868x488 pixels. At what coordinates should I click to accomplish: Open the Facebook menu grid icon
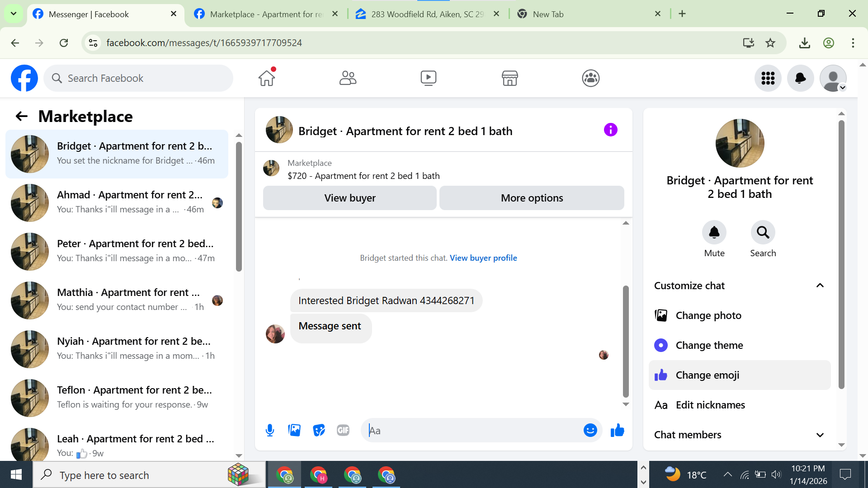pyautogui.click(x=768, y=78)
